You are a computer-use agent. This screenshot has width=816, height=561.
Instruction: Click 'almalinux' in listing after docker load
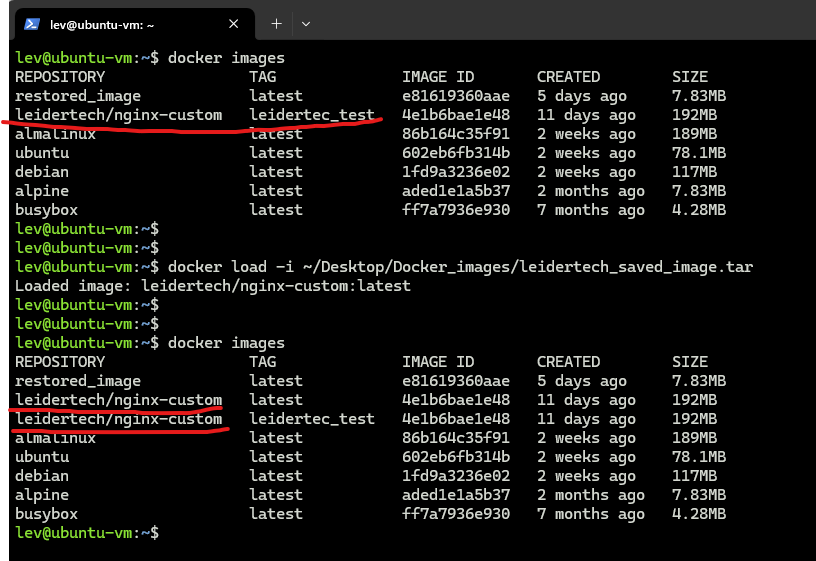(55, 438)
